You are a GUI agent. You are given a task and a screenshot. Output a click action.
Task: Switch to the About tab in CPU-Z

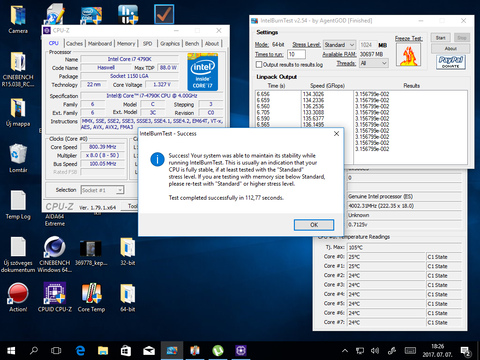pos(212,43)
